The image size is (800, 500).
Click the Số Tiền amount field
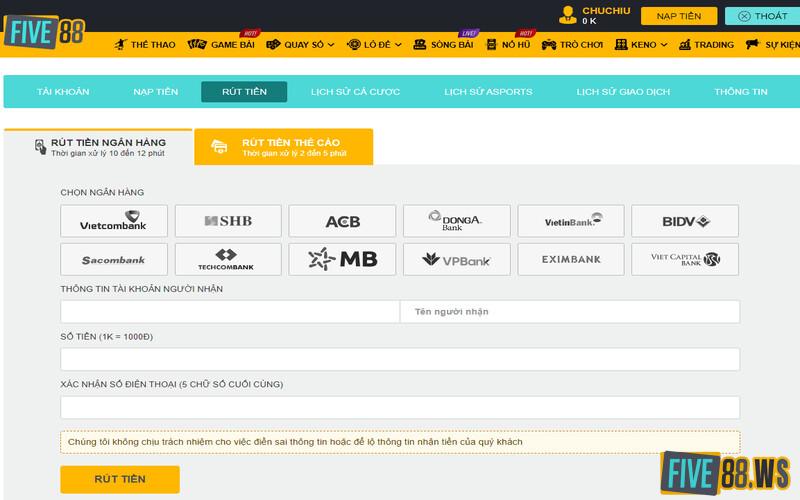tap(400, 359)
